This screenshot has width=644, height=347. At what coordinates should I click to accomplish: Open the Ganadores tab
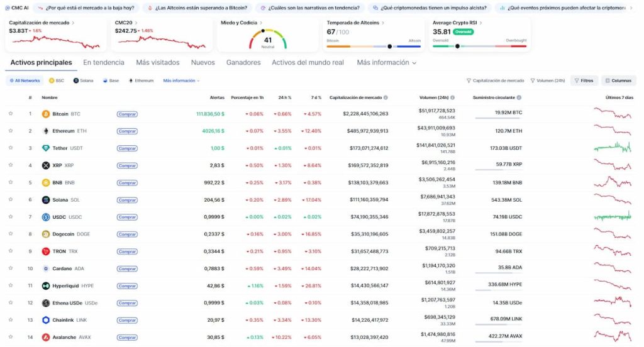pyautogui.click(x=243, y=62)
